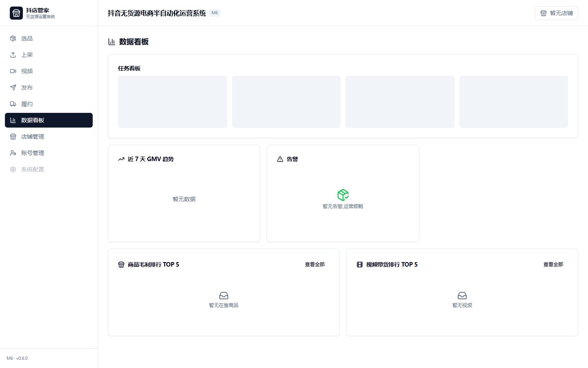Click the 任务看板 section title
This screenshot has height=368, width=588.
[129, 68]
